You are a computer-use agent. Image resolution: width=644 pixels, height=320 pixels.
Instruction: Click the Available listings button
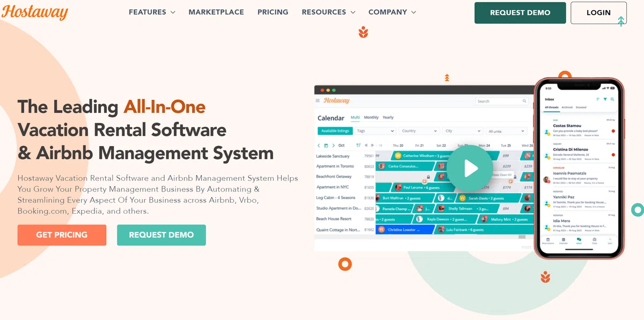pyautogui.click(x=334, y=131)
